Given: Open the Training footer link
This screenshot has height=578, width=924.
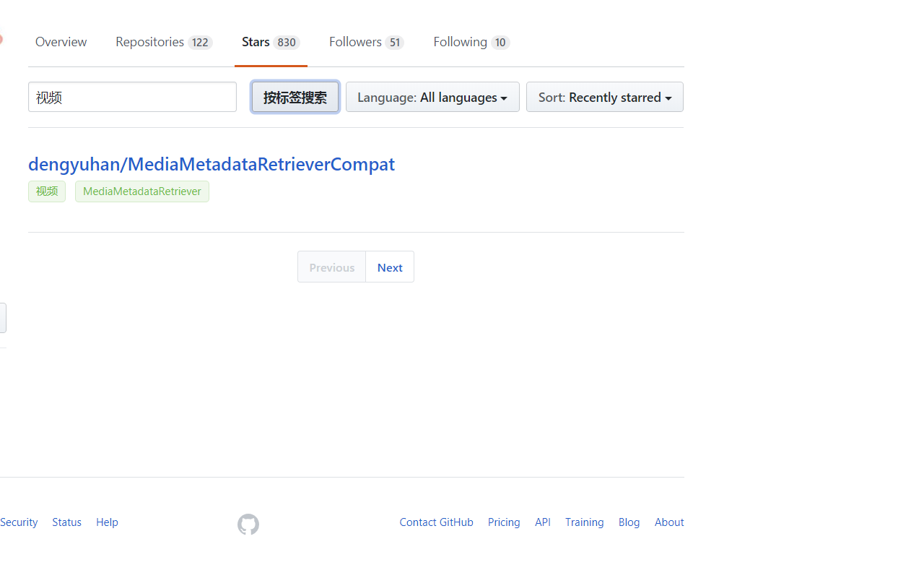Looking at the screenshot, I should (585, 522).
